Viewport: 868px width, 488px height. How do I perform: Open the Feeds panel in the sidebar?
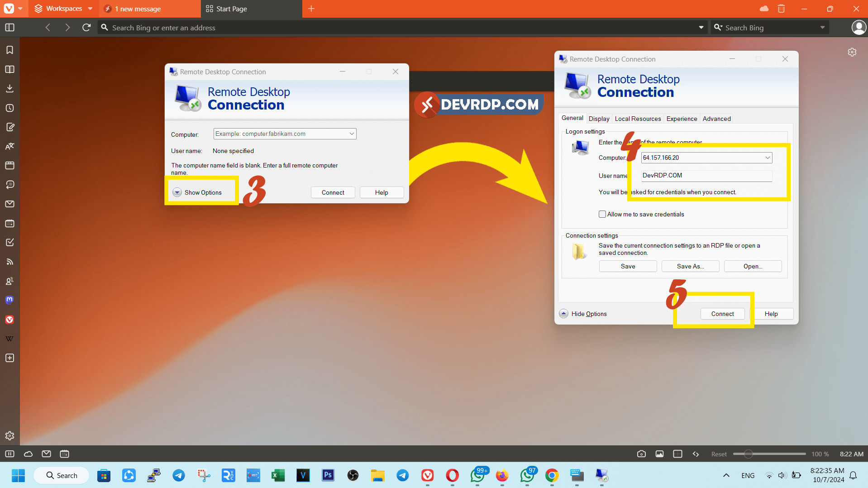tap(10, 262)
